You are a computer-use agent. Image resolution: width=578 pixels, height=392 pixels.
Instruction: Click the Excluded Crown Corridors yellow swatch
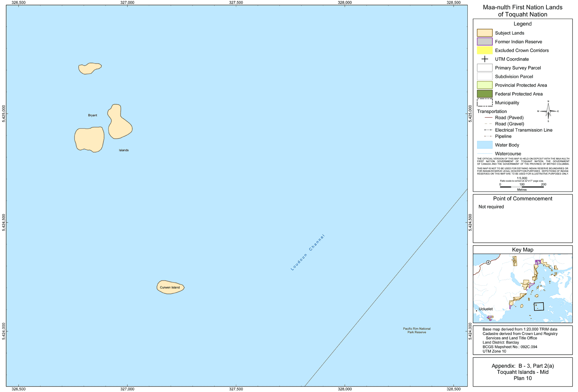pyautogui.click(x=485, y=50)
